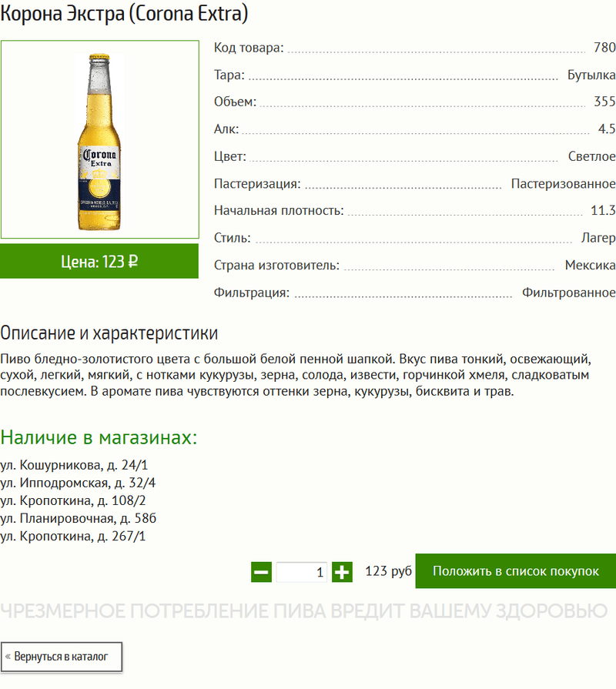This screenshot has width=616, height=689.
Task: Click the beer description paragraph
Action: click(296, 375)
